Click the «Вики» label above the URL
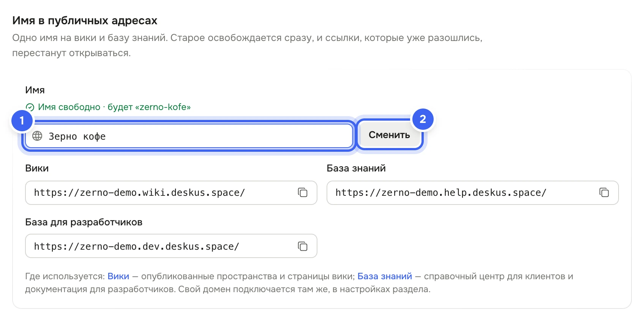This screenshot has height=321, width=644. coord(37,168)
